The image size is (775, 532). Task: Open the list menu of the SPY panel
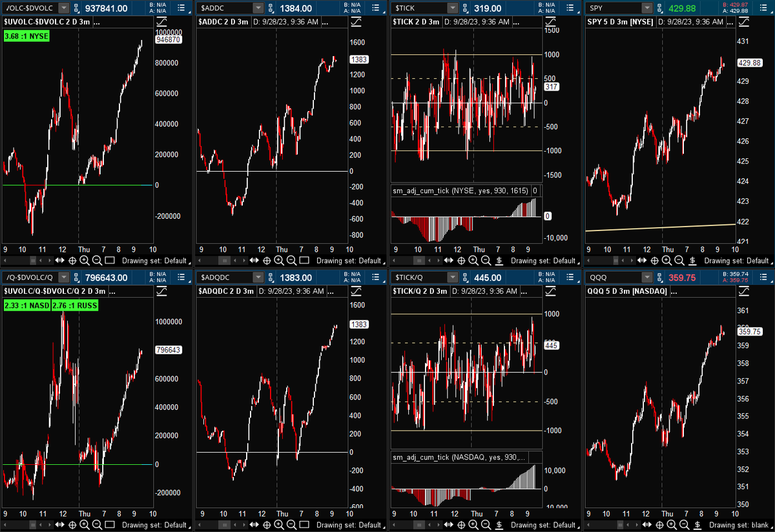click(764, 8)
